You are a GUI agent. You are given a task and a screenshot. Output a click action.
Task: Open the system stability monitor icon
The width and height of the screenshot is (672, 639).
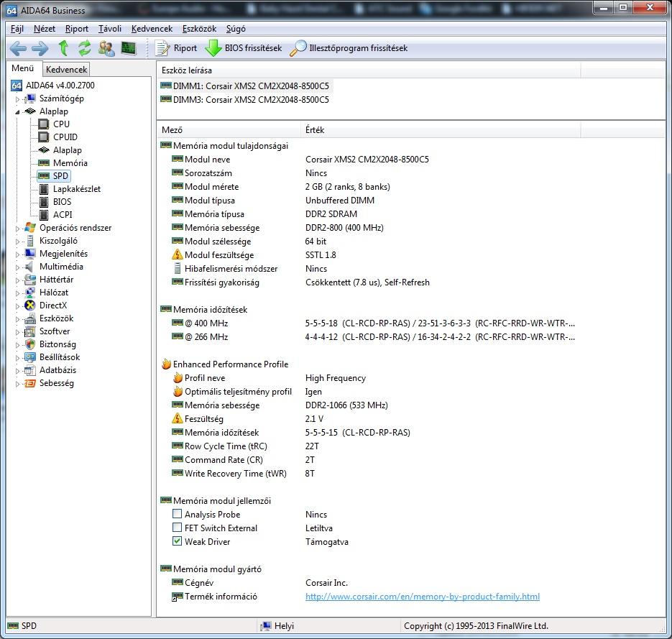[129, 48]
